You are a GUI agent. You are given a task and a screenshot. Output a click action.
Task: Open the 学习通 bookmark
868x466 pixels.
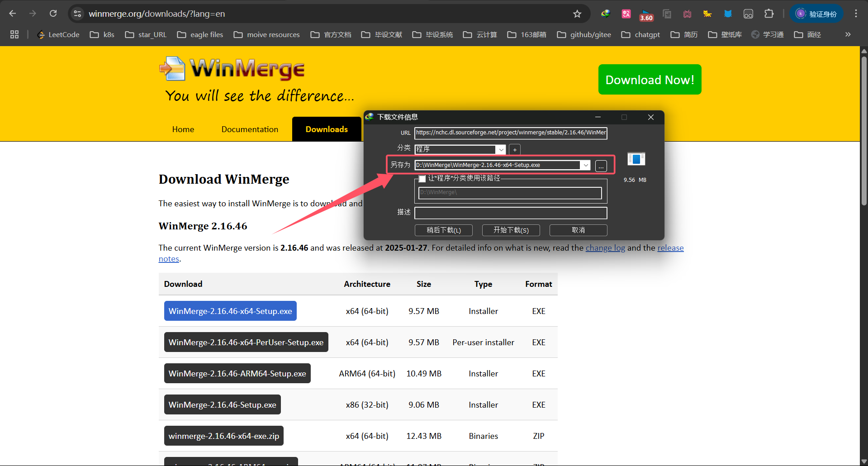(767, 34)
